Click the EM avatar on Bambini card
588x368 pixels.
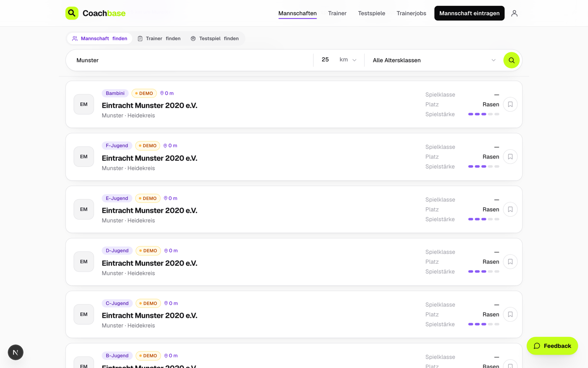coord(84,104)
